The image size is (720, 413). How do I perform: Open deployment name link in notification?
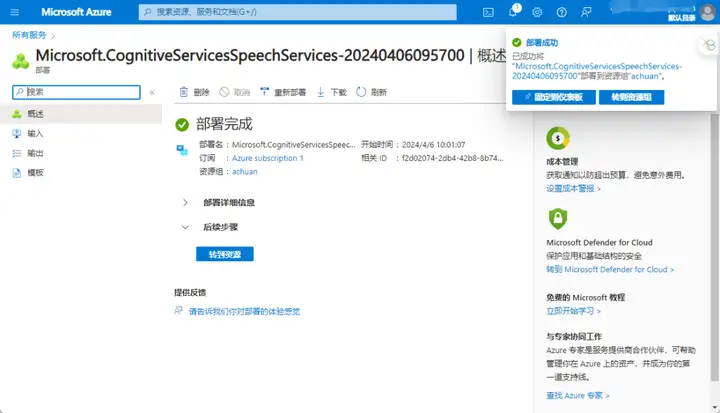pos(597,71)
